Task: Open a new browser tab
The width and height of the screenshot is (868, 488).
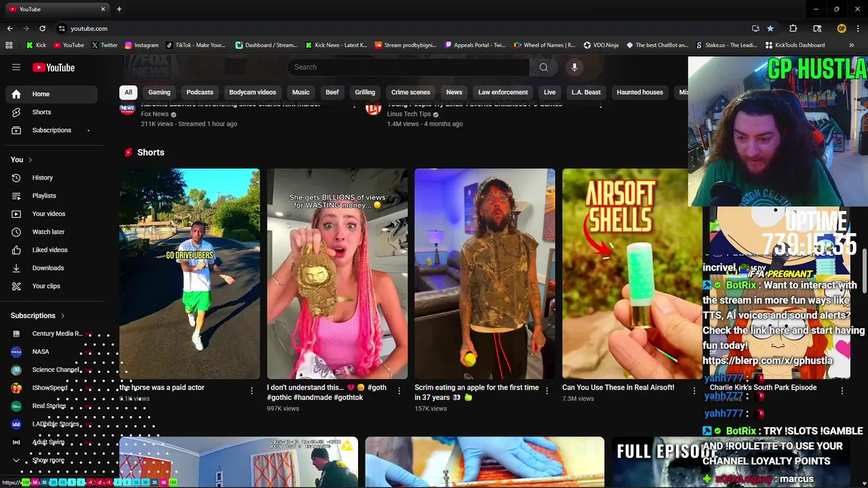Action: (x=119, y=9)
